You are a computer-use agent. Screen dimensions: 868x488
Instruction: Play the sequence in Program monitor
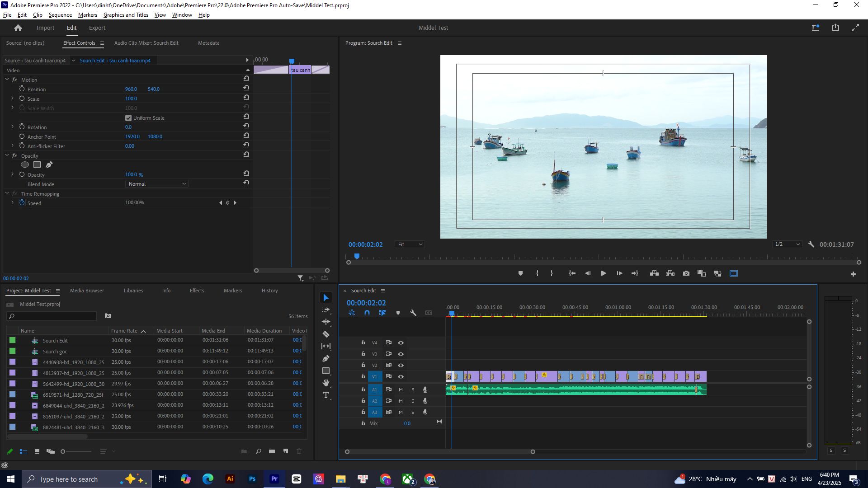[x=603, y=273]
